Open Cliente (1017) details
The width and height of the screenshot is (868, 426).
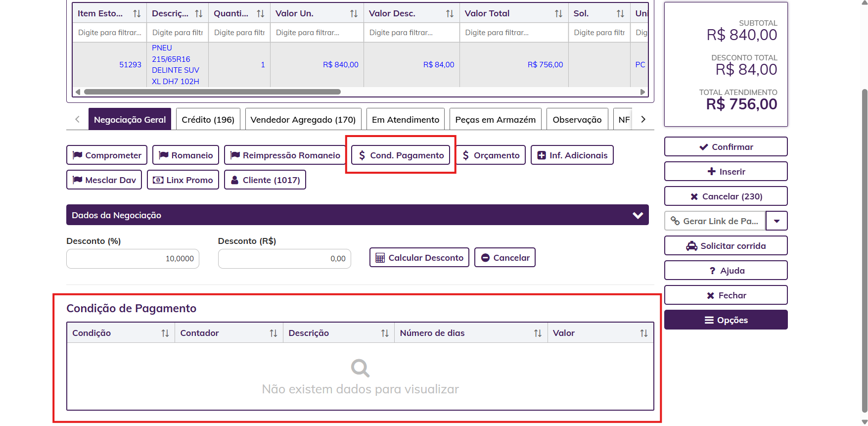pyautogui.click(x=265, y=180)
